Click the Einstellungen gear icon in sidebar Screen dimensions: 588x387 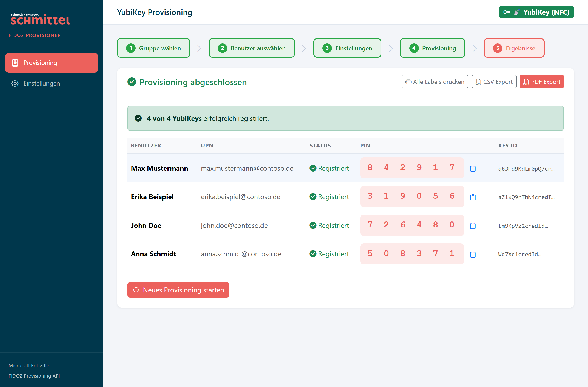coord(15,83)
